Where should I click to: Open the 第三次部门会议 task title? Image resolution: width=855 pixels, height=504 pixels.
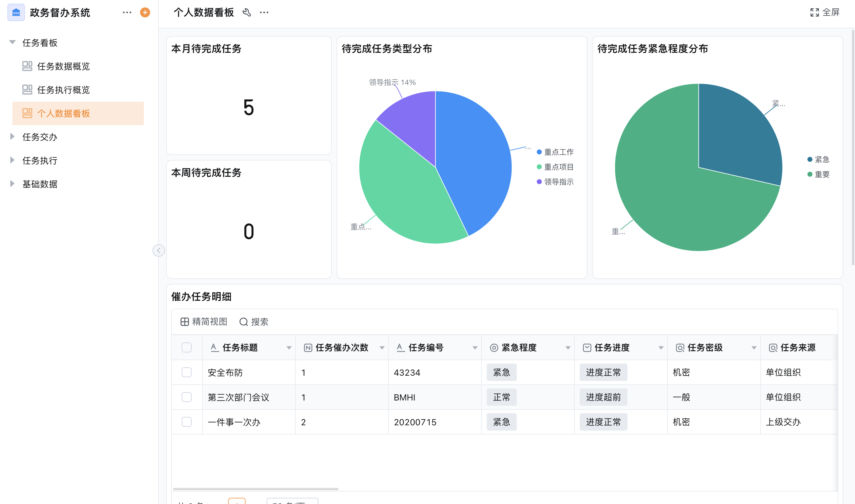coord(238,397)
